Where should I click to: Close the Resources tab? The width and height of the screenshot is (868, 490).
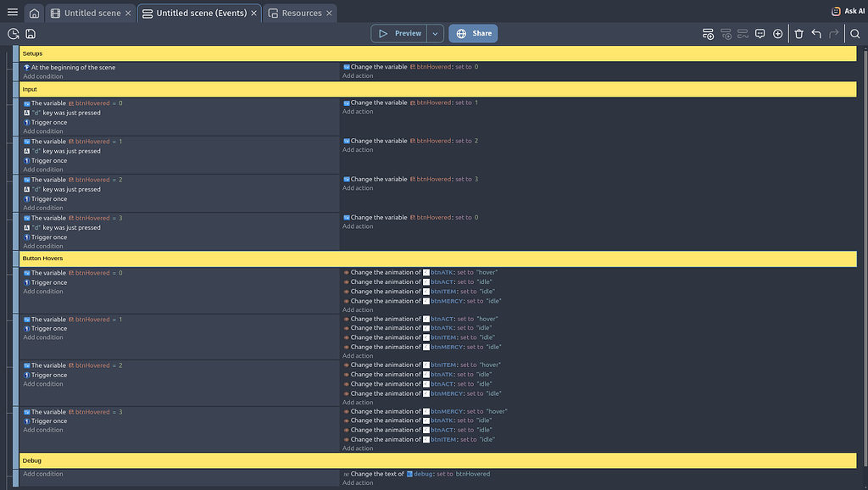pyautogui.click(x=329, y=14)
